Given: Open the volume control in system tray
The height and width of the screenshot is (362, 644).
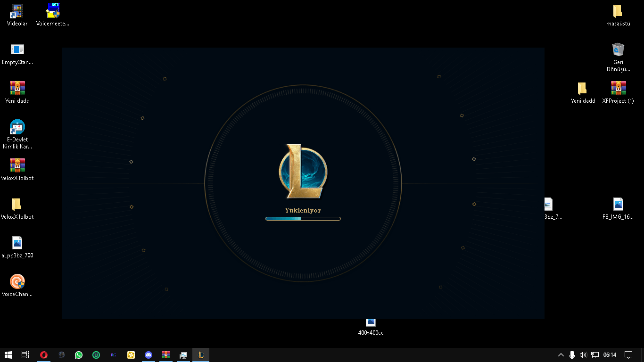Looking at the screenshot, I should click(x=583, y=355).
